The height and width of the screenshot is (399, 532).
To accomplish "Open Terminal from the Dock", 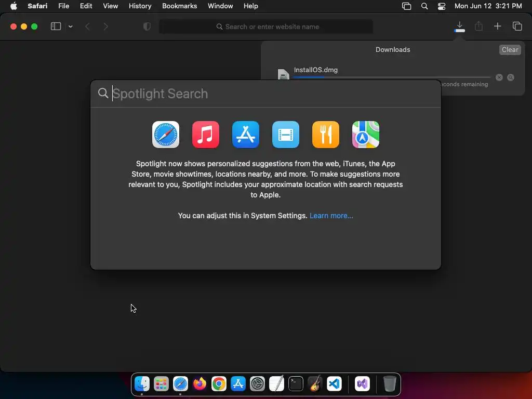I will (296, 384).
